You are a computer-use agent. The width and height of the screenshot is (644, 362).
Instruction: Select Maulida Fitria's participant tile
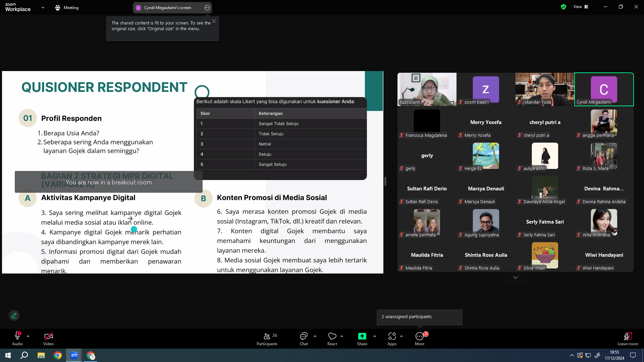pyautogui.click(x=427, y=255)
